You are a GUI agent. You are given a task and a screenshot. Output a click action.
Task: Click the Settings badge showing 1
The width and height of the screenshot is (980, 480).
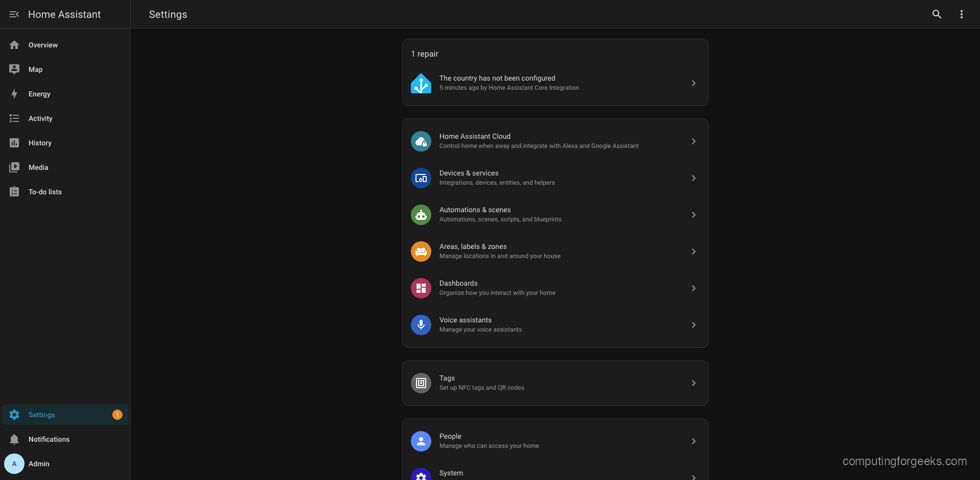[117, 415]
